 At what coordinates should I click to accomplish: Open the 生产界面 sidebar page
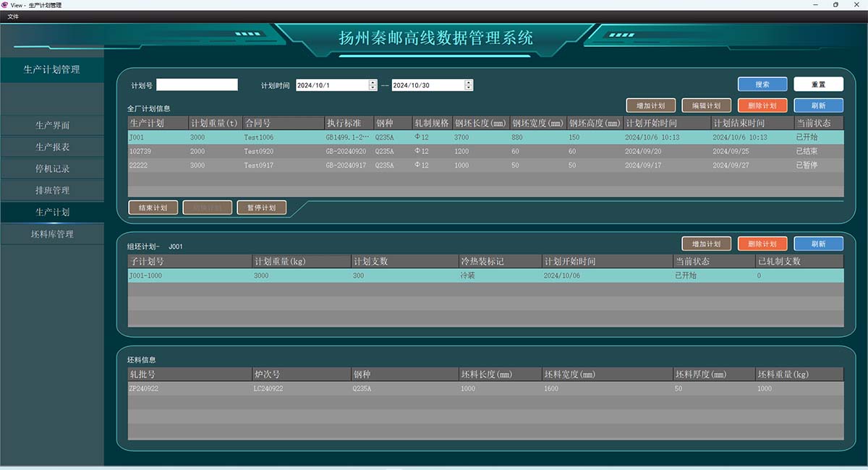click(x=52, y=125)
